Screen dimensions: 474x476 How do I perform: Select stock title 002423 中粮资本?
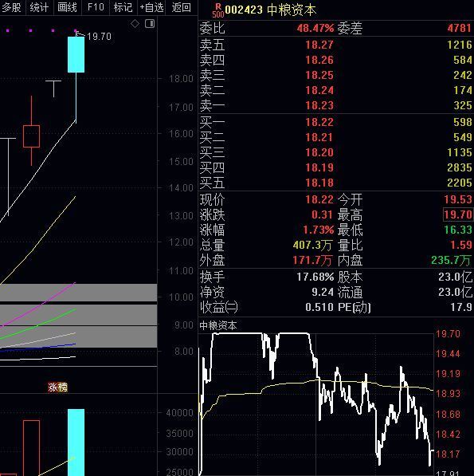pos(271,10)
